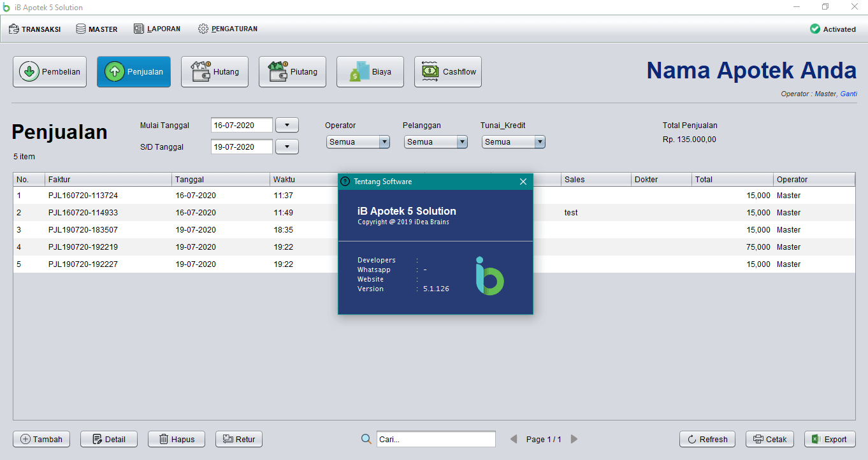This screenshot has width=868, height=460.
Task: Open the LAPORAN menu
Action: click(157, 29)
